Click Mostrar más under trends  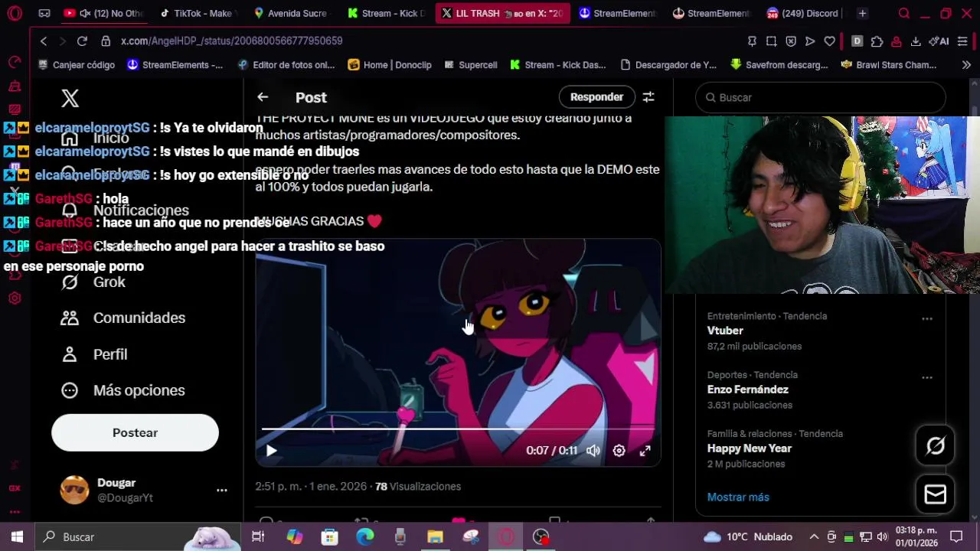pyautogui.click(x=738, y=497)
